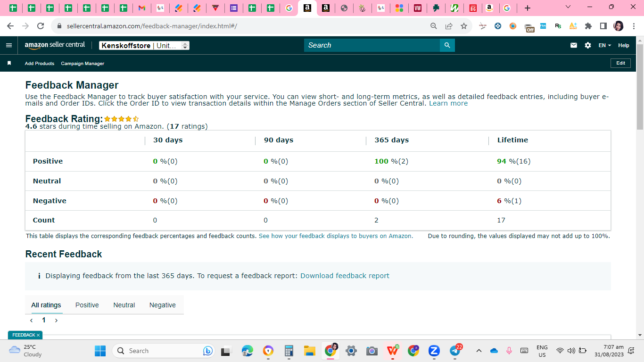Image resolution: width=644 pixels, height=362 pixels.
Task: Click the magnifier search button in Seller Central
Action: click(447, 45)
